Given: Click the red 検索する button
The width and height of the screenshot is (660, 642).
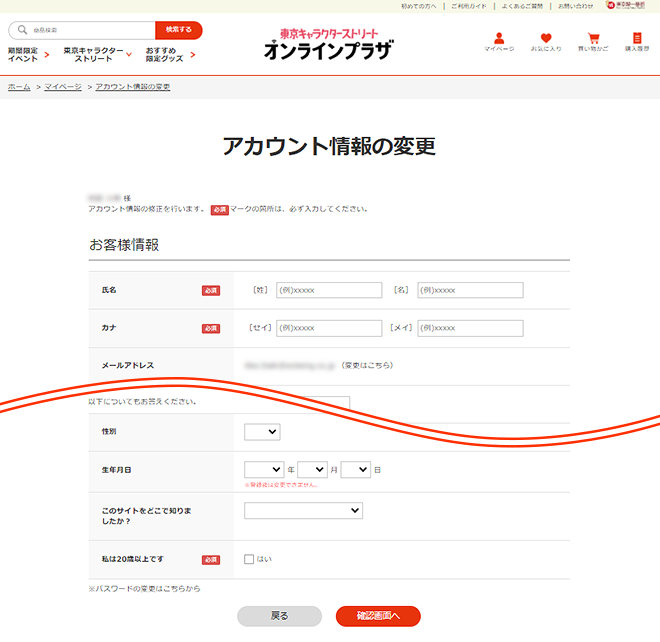Looking at the screenshot, I should [178, 30].
